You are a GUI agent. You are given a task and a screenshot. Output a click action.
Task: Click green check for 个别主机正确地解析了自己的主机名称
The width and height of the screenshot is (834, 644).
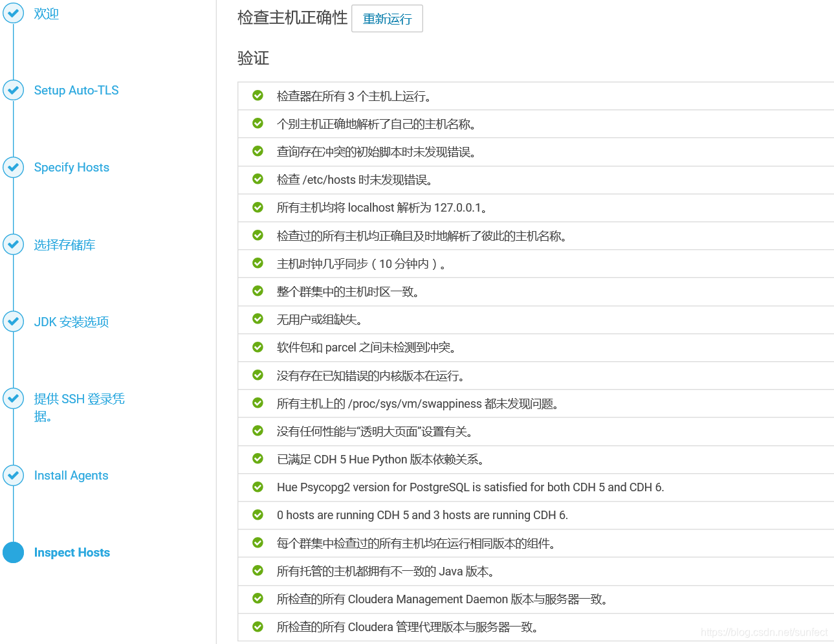[258, 123]
